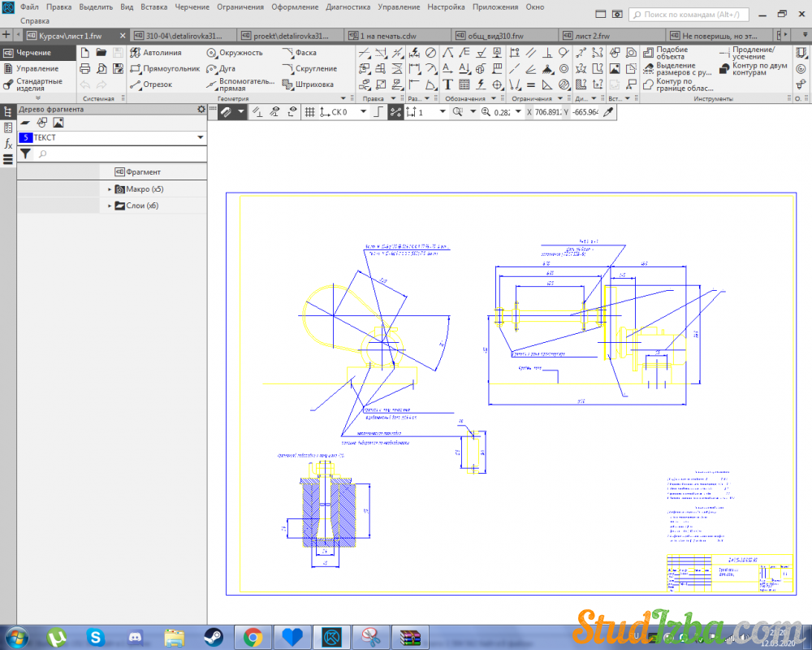Click the Подобие объекта button
Screen dimensions: 812x650
pos(670,53)
